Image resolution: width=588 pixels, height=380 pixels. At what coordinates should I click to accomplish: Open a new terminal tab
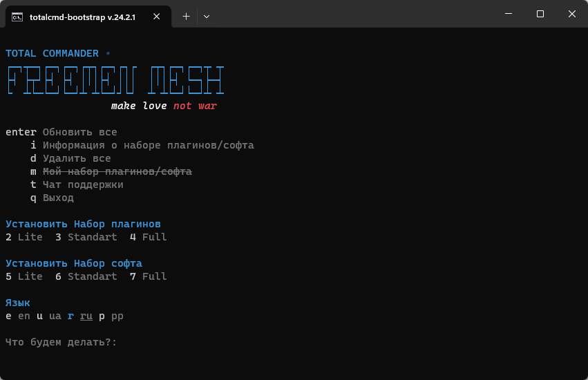coord(186,15)
